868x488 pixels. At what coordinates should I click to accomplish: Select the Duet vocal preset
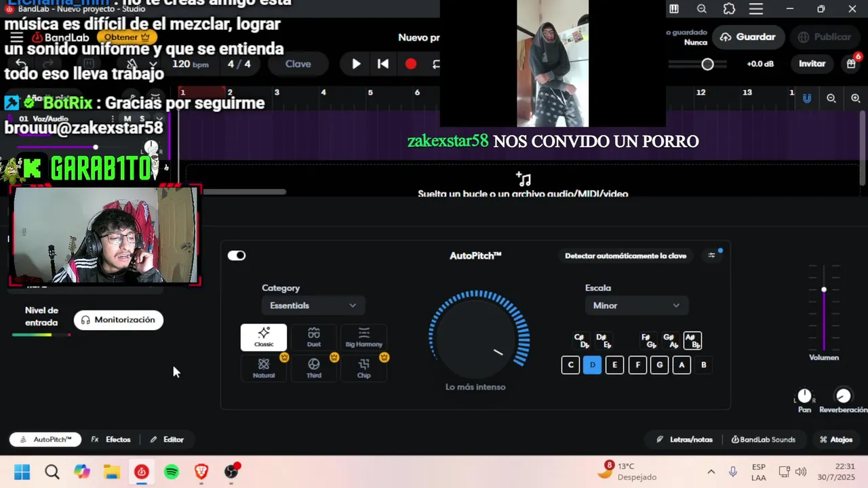click(314, 337)
